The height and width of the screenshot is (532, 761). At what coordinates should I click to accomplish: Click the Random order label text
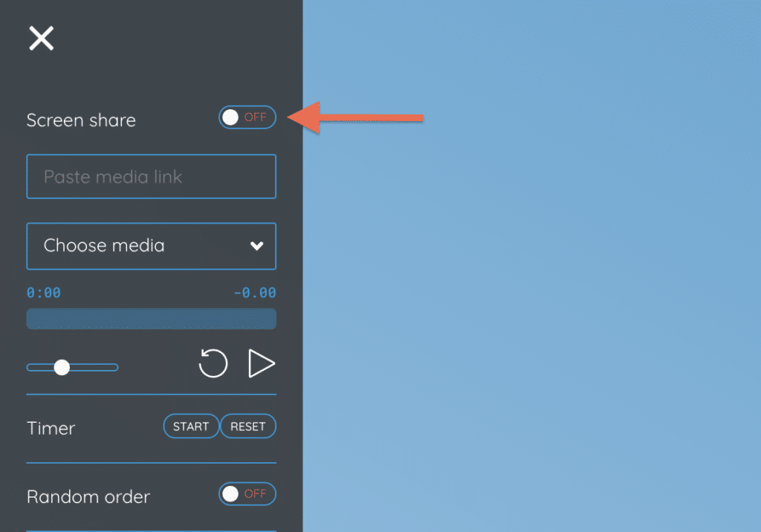click(88, 497)
